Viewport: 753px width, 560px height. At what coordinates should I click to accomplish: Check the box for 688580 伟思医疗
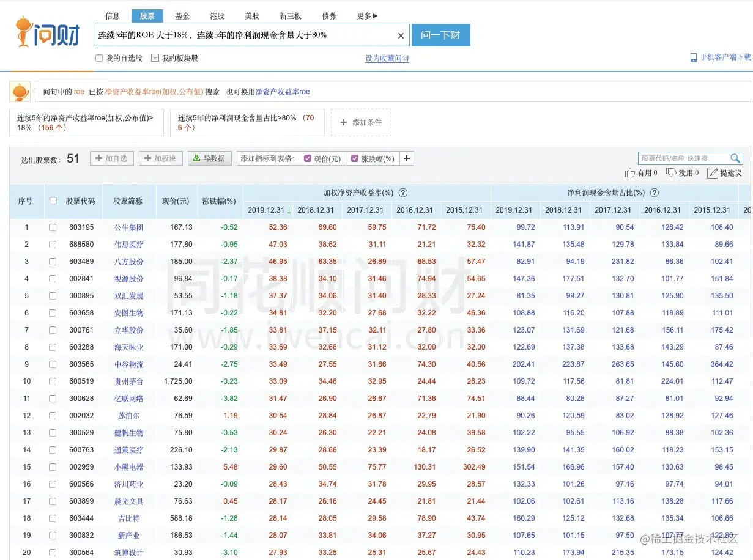[x=53, y=245]
